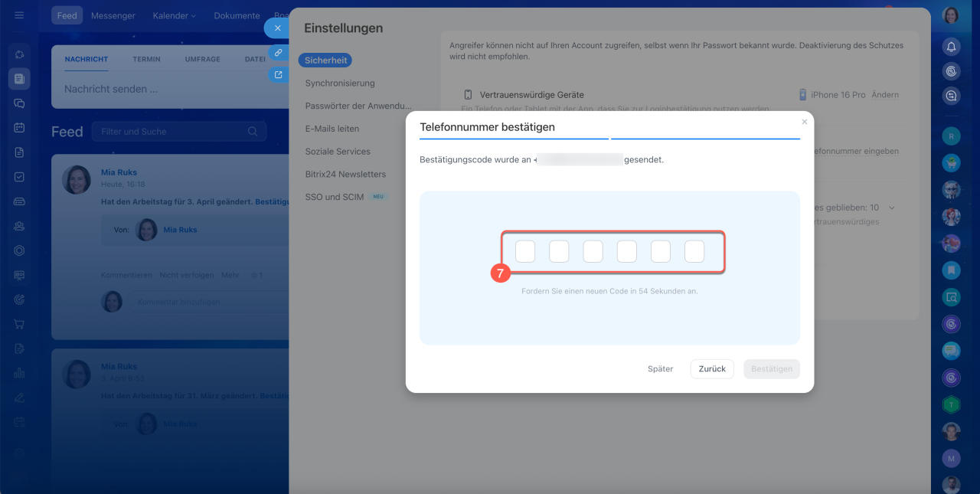Viewport: 980px width, 494px height.
Task: Click the notifications bell icon
Action: [951, 47]
